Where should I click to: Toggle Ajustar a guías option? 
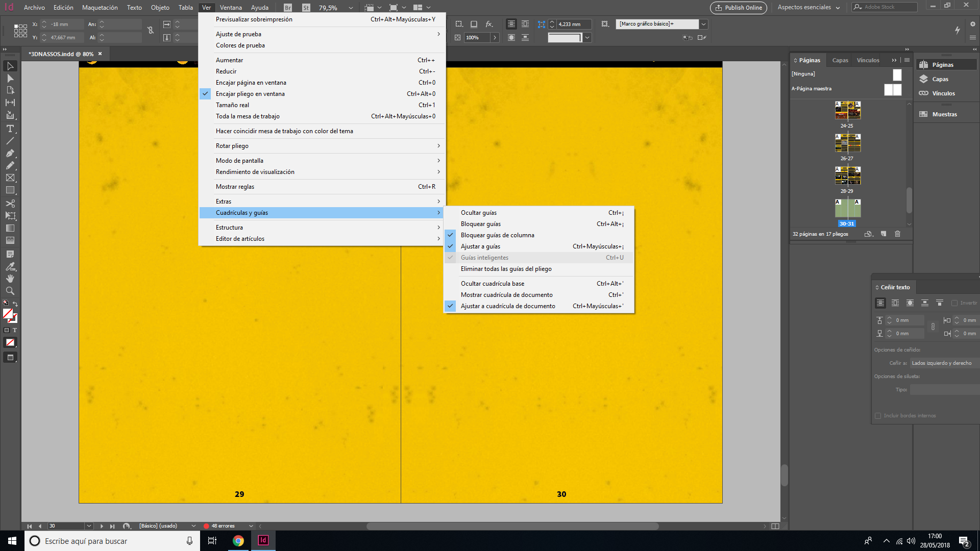pyautogui.click(x=480, y=246)
